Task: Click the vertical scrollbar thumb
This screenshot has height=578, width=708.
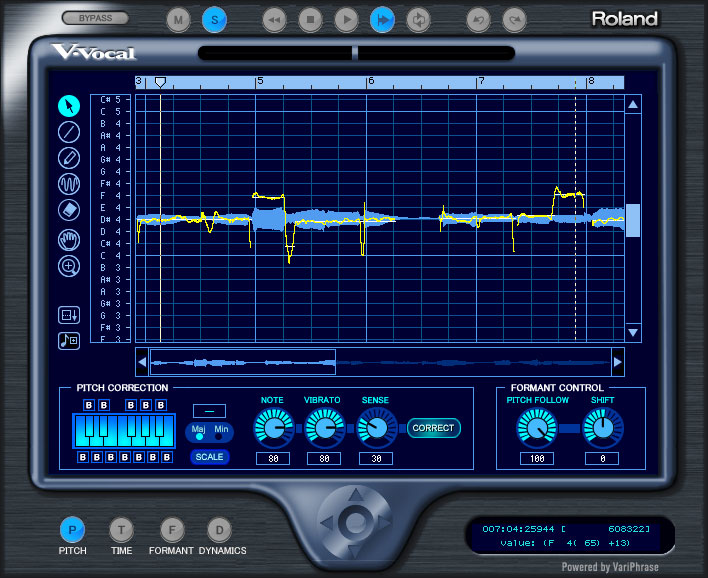Action: pos(633,220)
